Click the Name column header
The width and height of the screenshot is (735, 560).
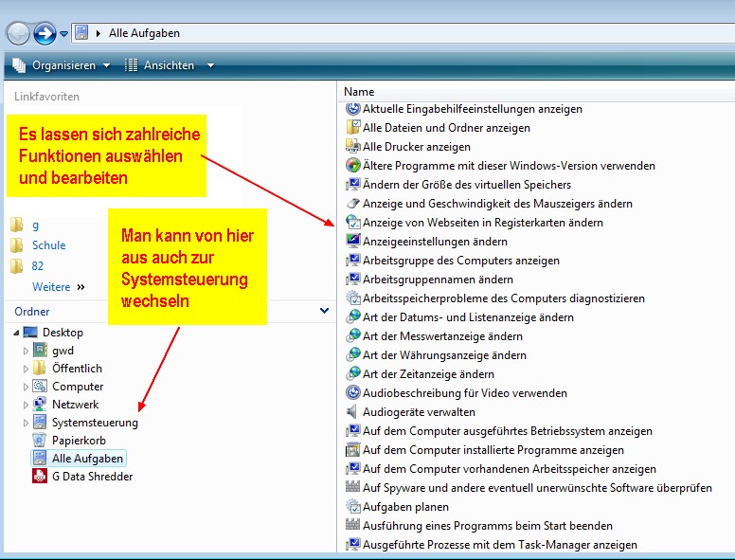pyautogui.click(x=359, y=92)
